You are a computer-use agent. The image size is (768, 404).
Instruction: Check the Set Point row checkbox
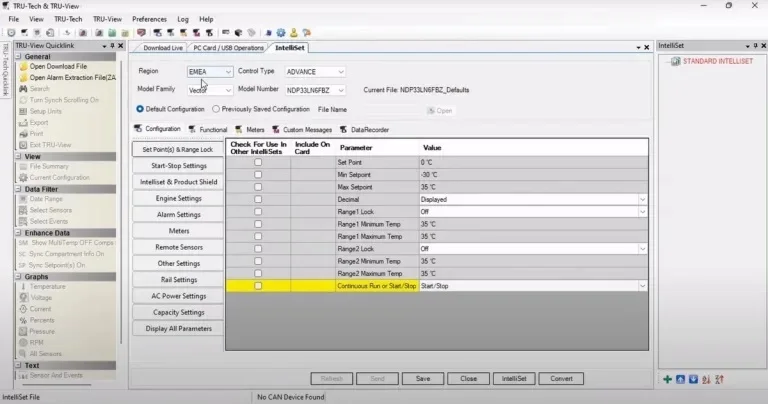click(x=257, y=161)
